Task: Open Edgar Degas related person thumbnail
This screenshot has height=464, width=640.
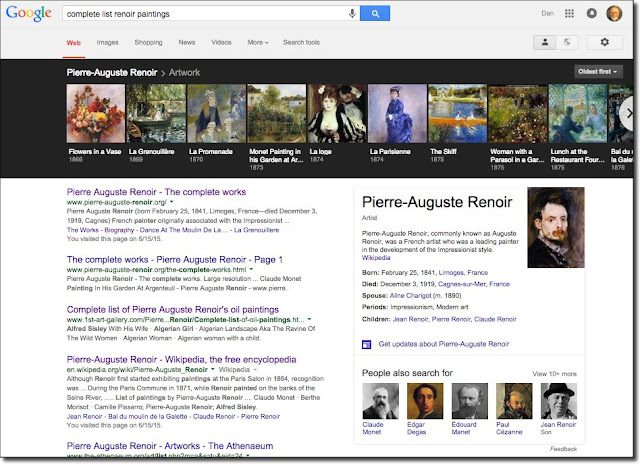Action: coord(425,401)
